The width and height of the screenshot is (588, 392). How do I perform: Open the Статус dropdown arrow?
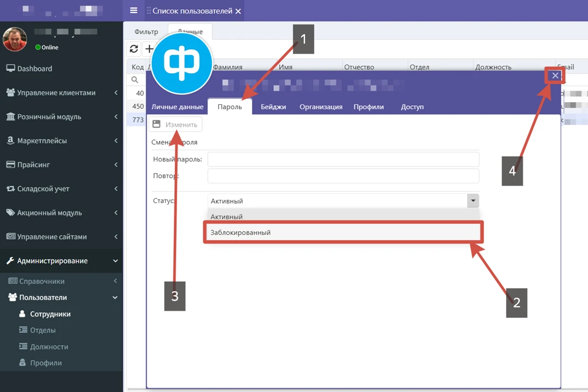coord(473,201)
